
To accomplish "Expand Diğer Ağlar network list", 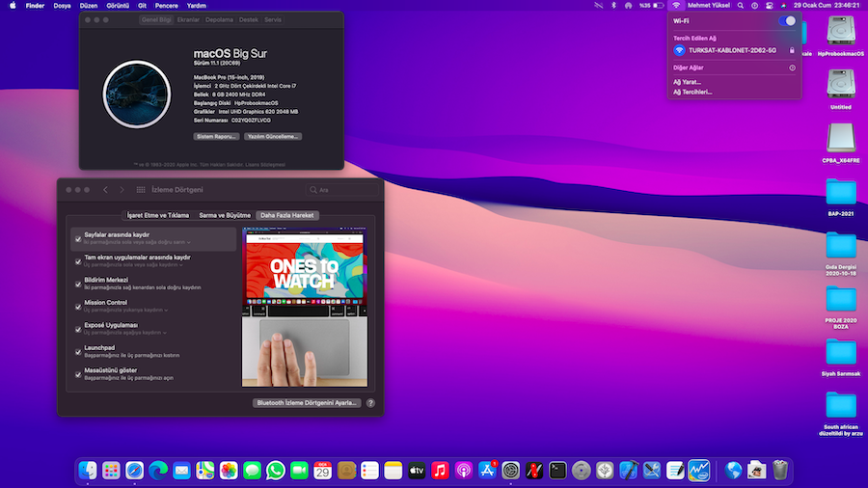I will [x=792, y=68].
